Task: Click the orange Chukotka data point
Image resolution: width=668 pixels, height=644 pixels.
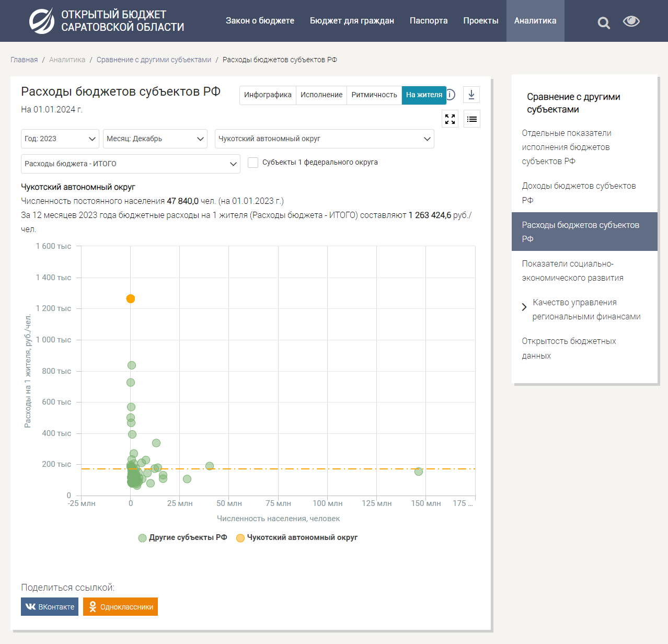Action: 131,299
